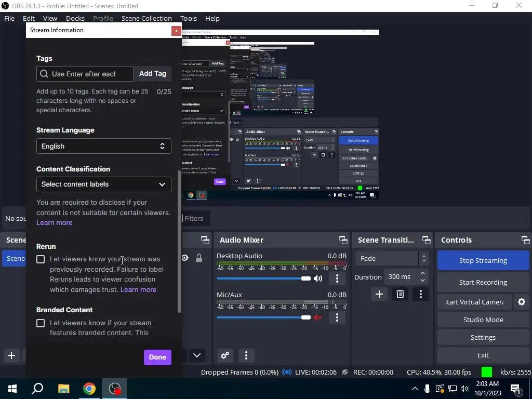Enable the Branded Content checkbox
Image resolution: width=532 pixels, height=399 pixels.
tap(41, 323)
